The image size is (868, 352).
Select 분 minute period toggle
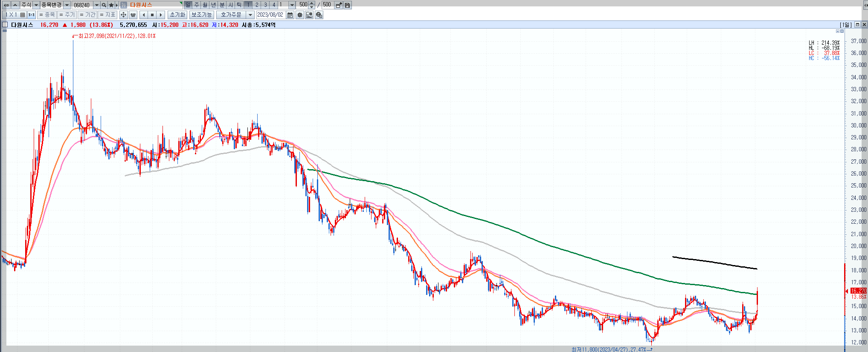222,5
